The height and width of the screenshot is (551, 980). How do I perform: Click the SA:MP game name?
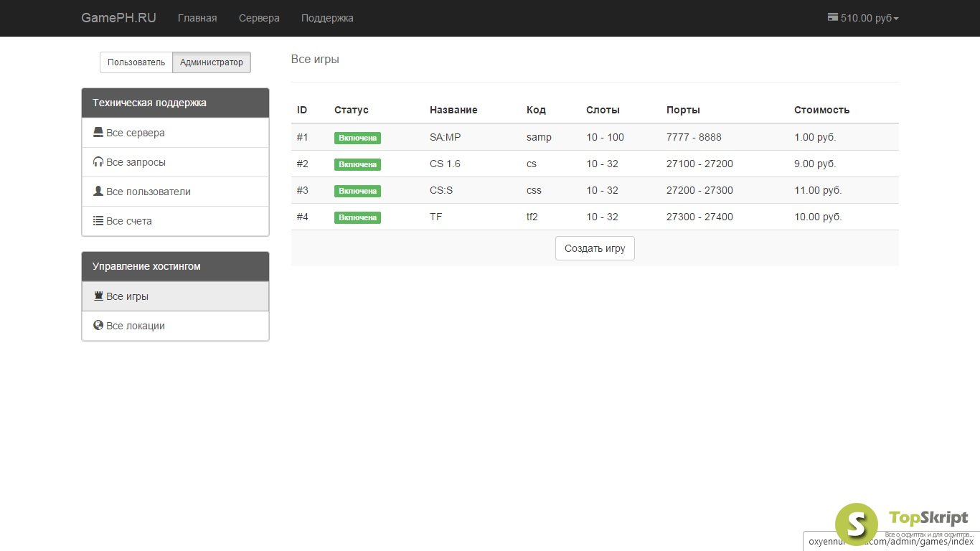(x=445, y=137)
